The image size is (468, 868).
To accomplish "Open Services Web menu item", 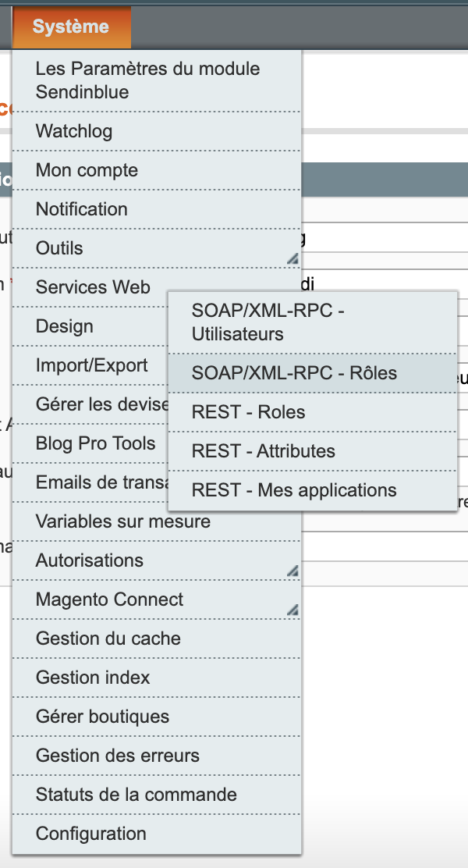I will pyautogui.click(x=92, y=287).
